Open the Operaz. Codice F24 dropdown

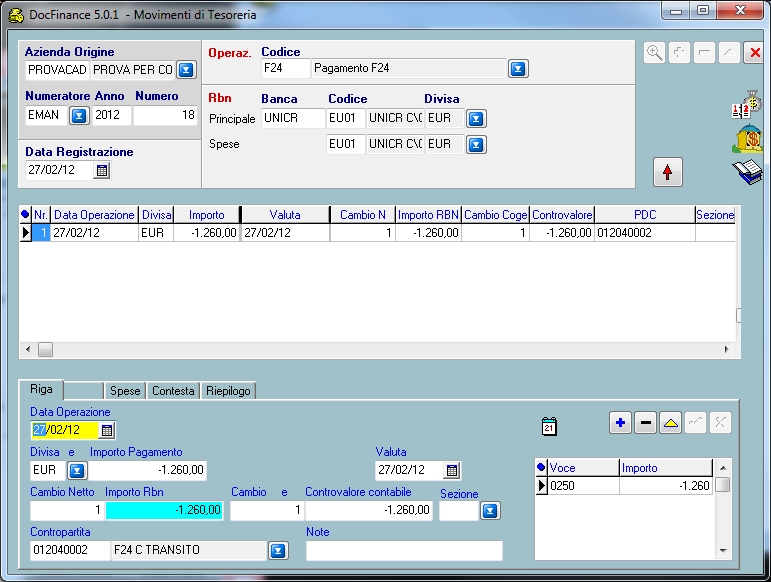click(517, 69)
